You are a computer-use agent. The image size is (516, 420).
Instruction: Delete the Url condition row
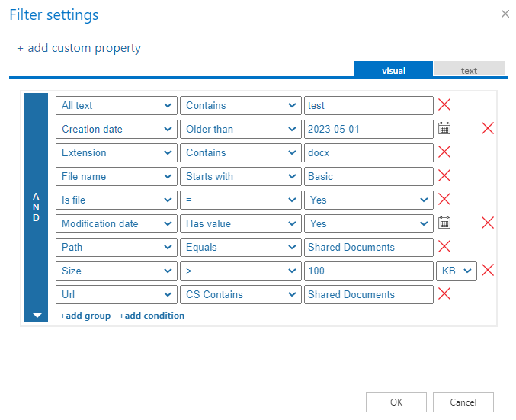444,294
